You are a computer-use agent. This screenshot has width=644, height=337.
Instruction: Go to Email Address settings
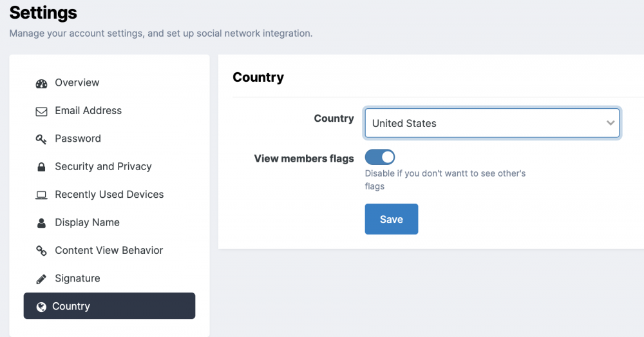[88, 111]
